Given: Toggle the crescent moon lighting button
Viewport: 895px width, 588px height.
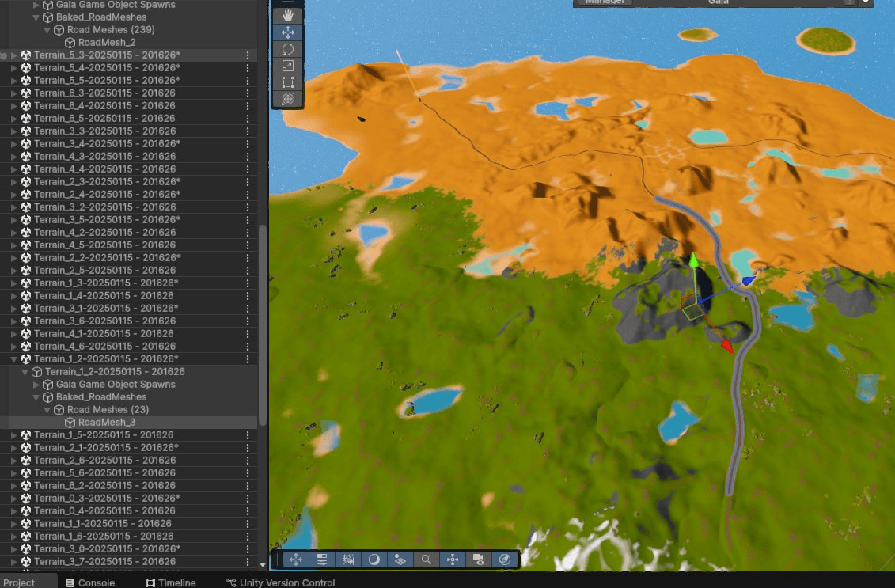Looking at the screenshot, I should tap(374, 560).
